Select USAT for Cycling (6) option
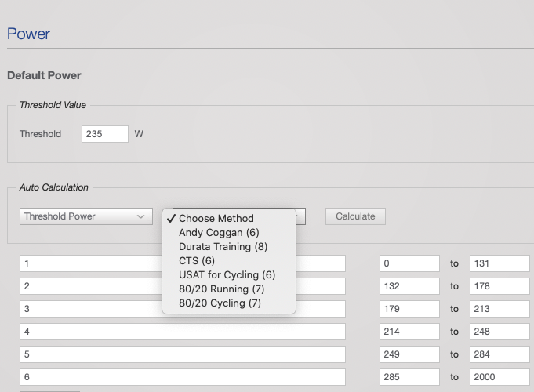Image resolution: width=534 pixels, height=392 pixels. point(227,275)
